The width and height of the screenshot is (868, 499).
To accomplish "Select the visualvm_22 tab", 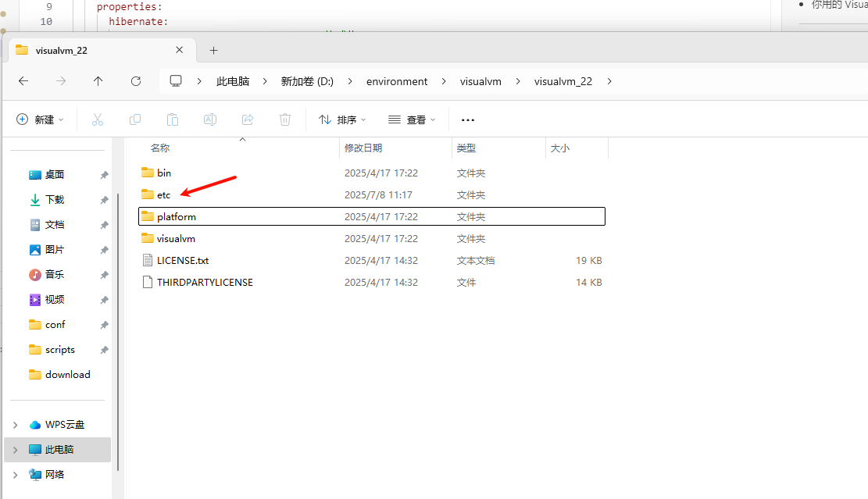I will pyautogui.click(x=100, y=50).
